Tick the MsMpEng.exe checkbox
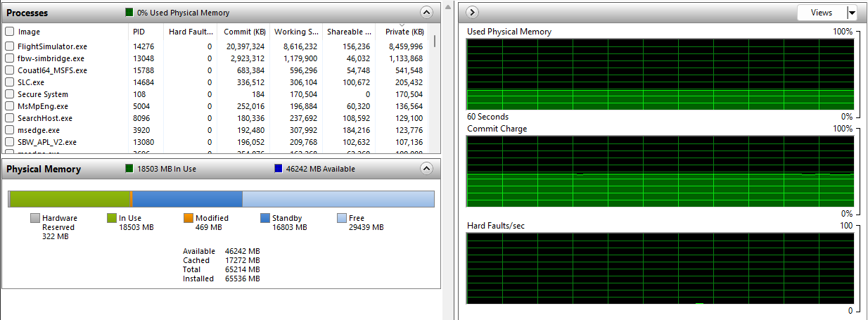This screenshot has width=868, height=320. click(9, 106)
